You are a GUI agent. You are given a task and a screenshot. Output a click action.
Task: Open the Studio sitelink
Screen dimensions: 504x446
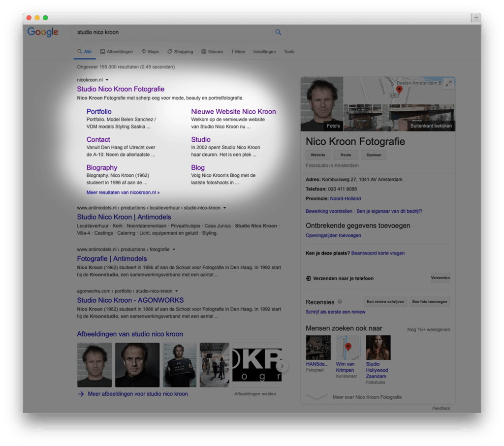tap(201, 139)
